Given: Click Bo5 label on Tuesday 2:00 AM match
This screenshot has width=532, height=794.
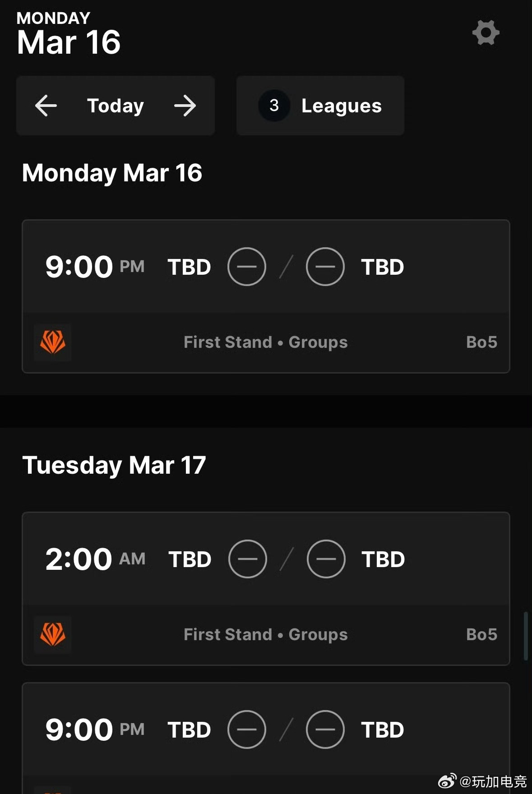Looking at the screenshot, I should (481, 635).
